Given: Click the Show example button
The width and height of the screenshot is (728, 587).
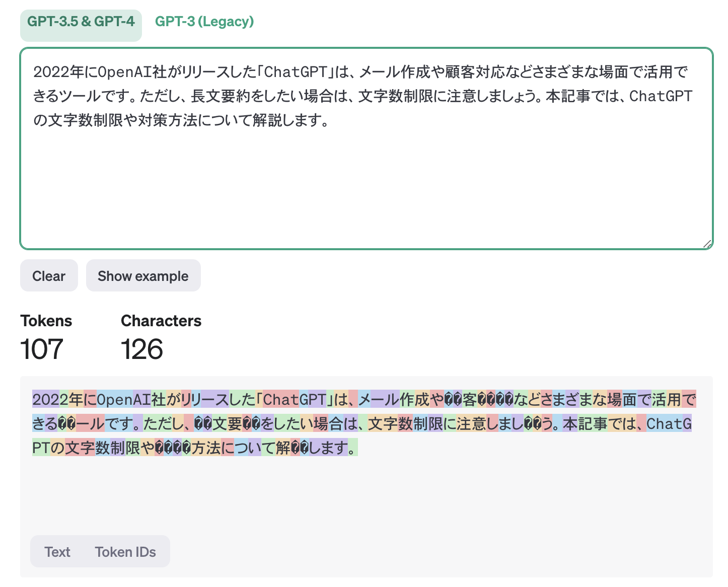Looking at the screenshot, I should pyautogui.click(x=143, y=276).
